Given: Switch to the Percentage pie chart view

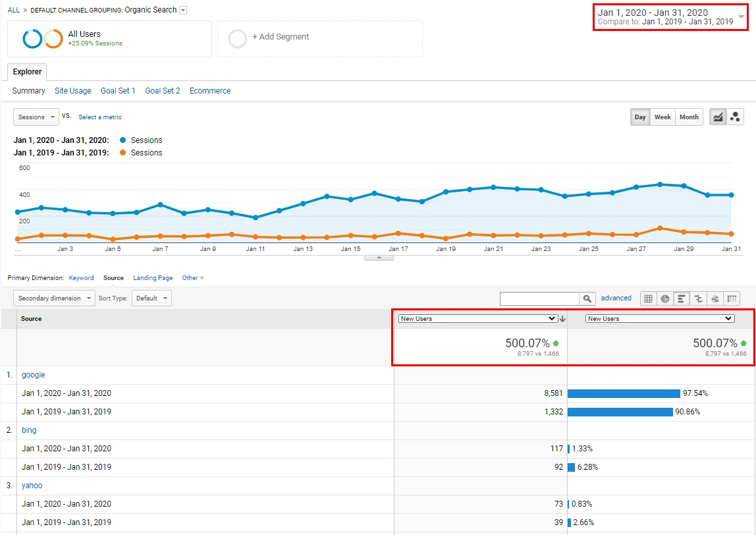Looking at the screenshot, I should pyautogui.click(x=664, y=298).
